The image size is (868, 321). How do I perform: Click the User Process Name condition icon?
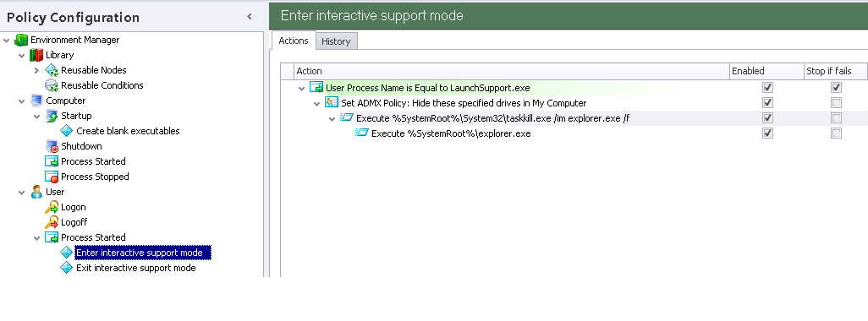coord(316,87)
